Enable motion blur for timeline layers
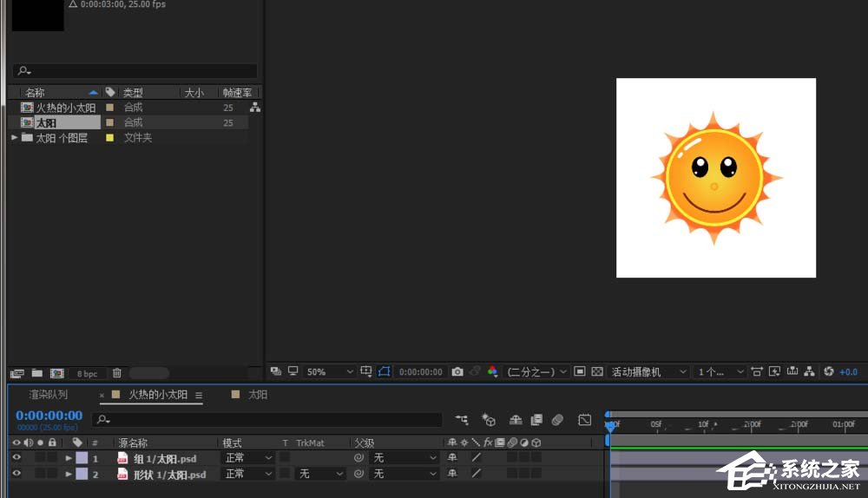This screenshot has width=868, height=498. pyautogui.click(x=557, y=420)
